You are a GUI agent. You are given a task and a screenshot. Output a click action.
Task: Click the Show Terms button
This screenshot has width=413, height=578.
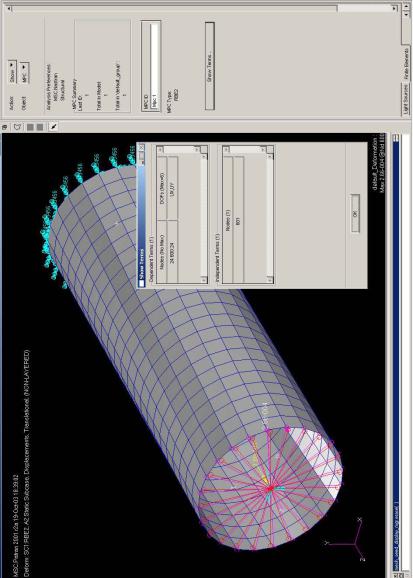point(209,66)
